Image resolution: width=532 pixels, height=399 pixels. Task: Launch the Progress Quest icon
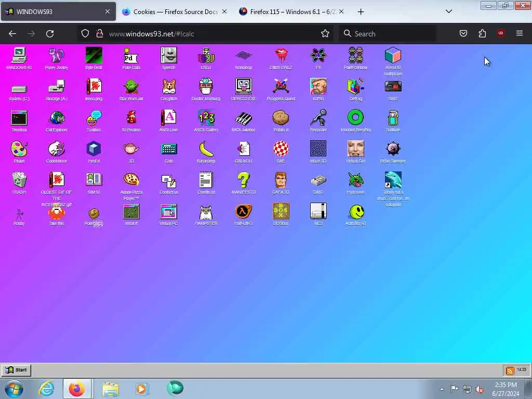(x=281, y=87)
